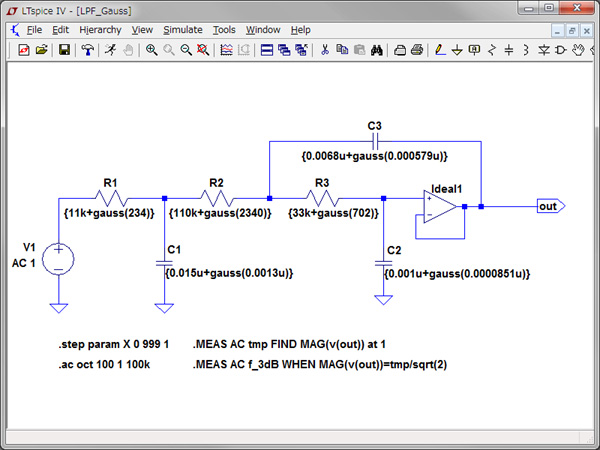Select the Place Capacitor tool
This screenshot has height=450, width=600.
(x=509, y=49)
